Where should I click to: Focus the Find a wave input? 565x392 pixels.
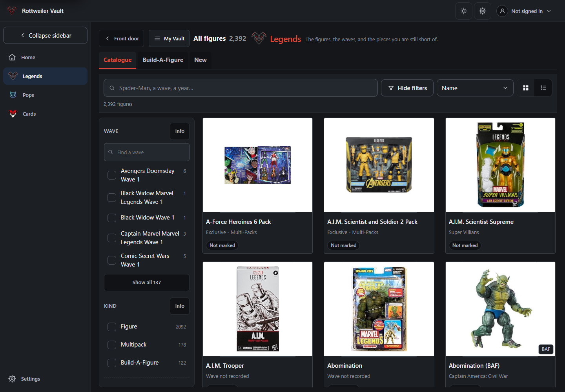[x=147, y=152]
